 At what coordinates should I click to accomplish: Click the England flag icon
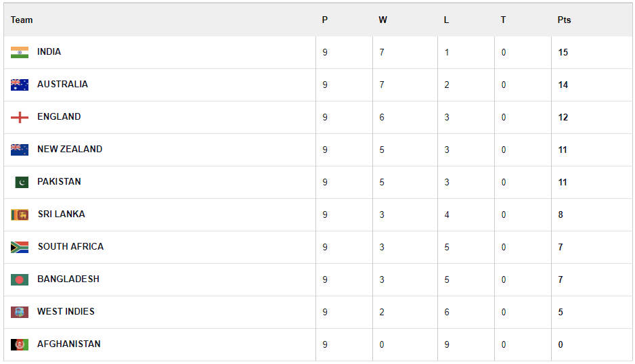[x=20, y=118]
